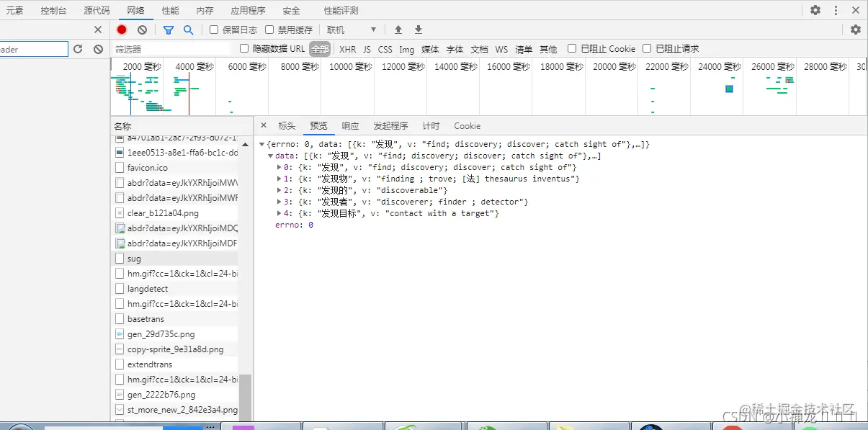
Task: Expand data item 2 发现的
Action: (279, 191)
